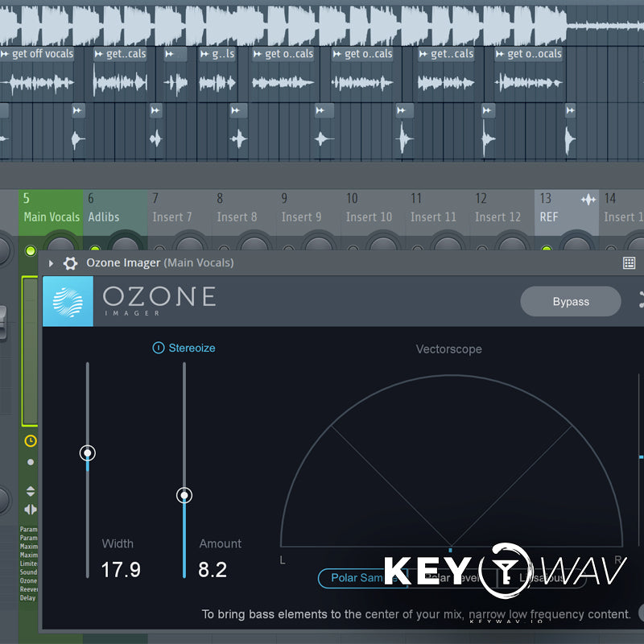
Task: Click the waveform icon on REF track
Action: (588, 199)
